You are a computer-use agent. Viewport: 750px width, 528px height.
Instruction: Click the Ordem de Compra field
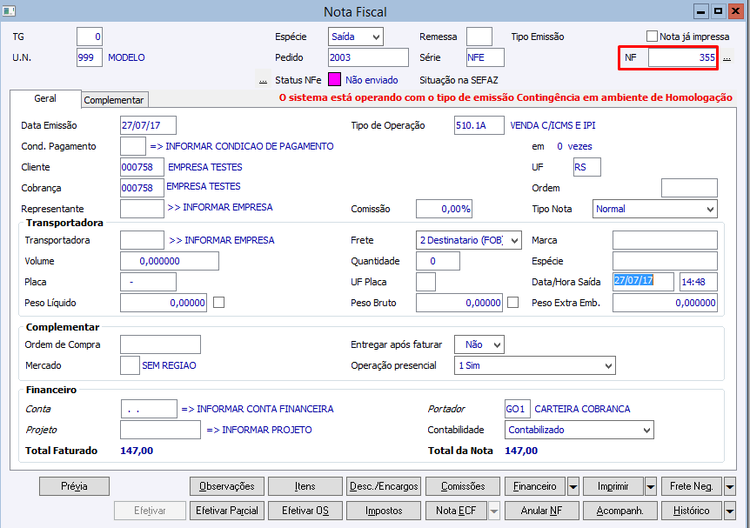pos(161,344)
